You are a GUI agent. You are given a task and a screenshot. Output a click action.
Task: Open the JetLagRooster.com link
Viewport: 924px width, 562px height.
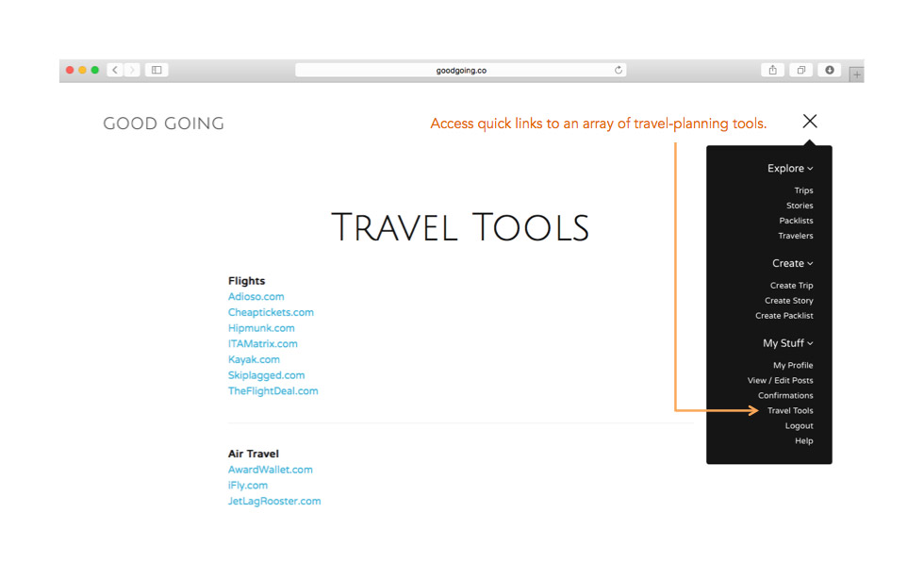pyautogui.click(x=274, y=502)
